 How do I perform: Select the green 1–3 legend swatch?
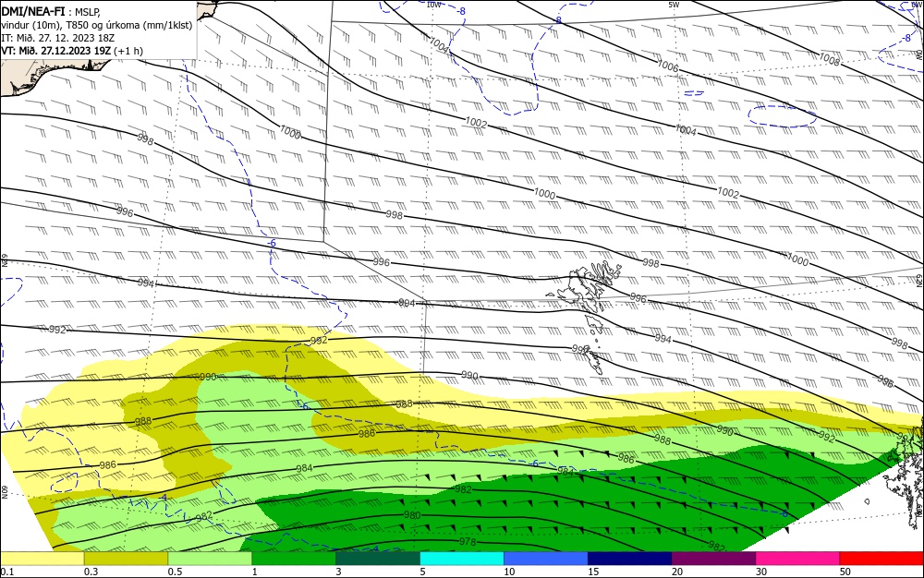(x=294, y=559)
